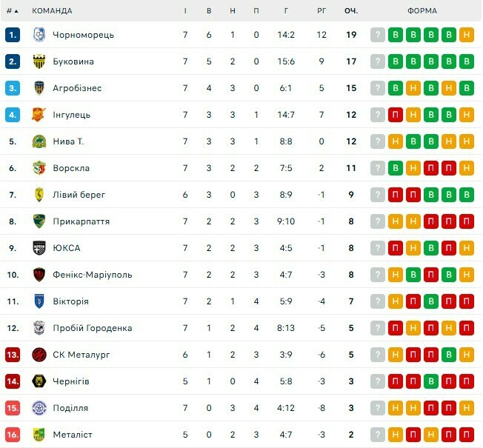This screenshot has width=483, height=448.
Task: Click the Поділля team logo
Action: point(39,408)
